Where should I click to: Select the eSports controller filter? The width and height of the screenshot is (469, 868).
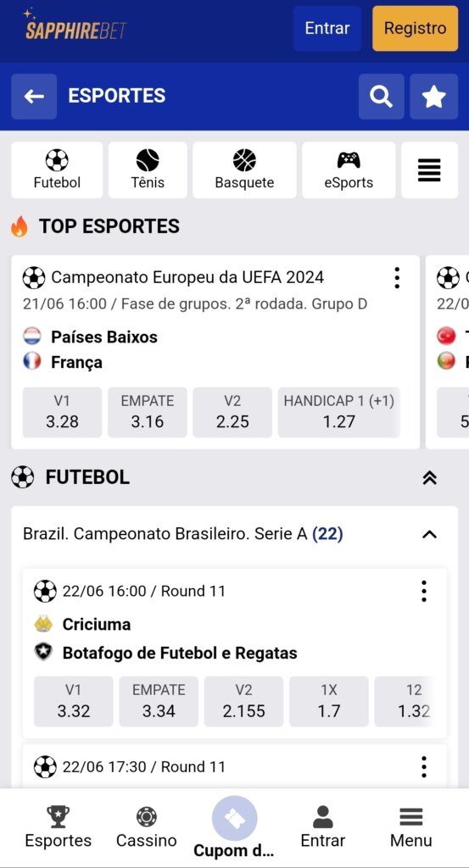(x=349, y=170)
